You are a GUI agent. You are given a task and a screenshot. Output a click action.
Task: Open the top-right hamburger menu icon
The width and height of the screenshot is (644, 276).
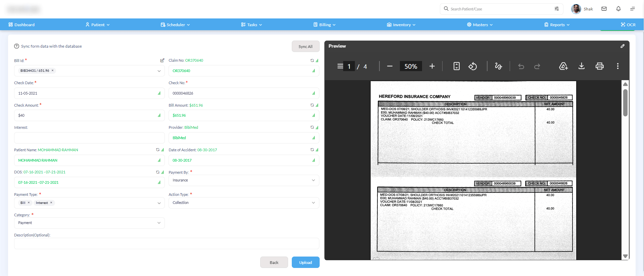633,9
